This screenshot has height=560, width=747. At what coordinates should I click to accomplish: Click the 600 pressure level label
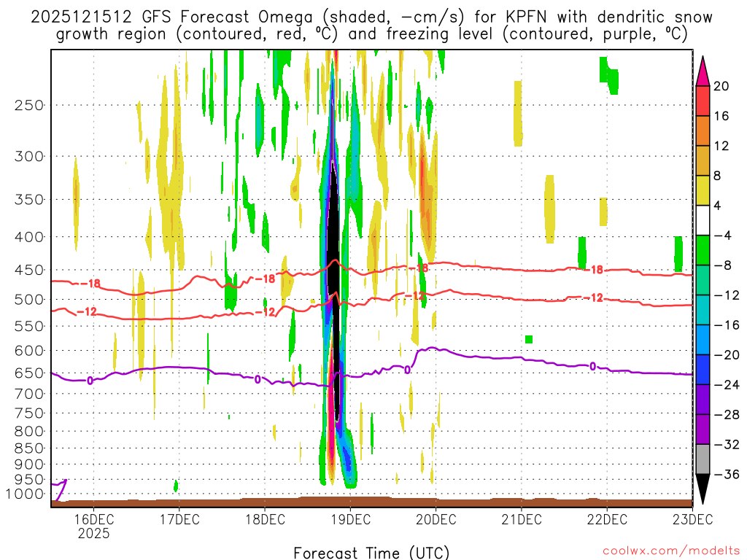[29, 351]
